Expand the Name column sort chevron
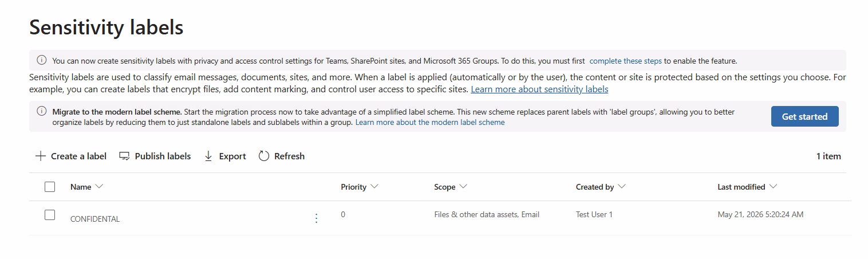 tap(99, 187)
